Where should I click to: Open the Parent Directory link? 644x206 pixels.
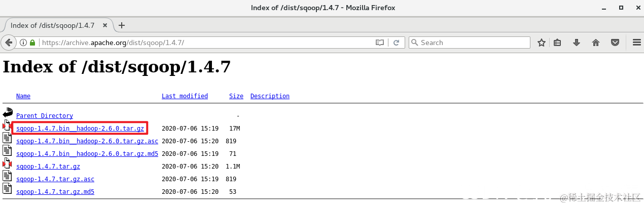point(45,116)
